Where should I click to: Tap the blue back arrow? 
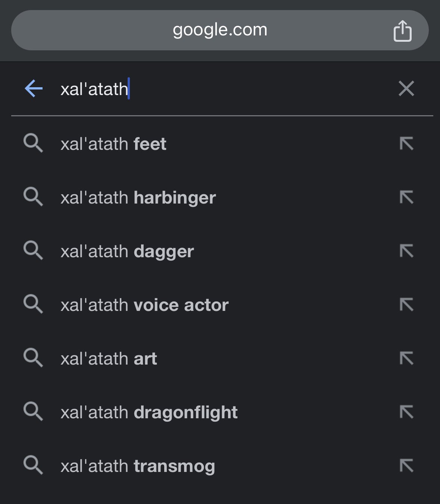point(34,89)
